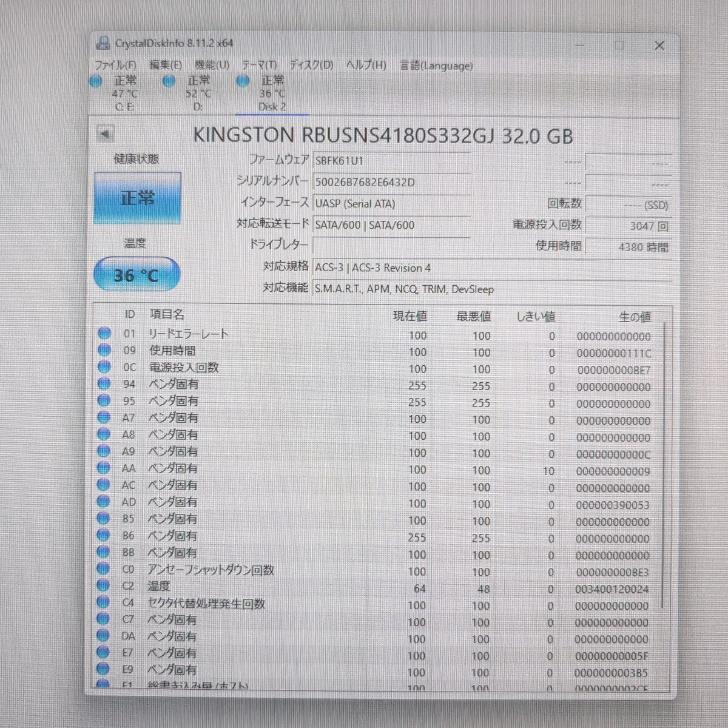Select the C: E: disk status icon
This screenshot has width=728, height=728.
(x=96, y=81)
